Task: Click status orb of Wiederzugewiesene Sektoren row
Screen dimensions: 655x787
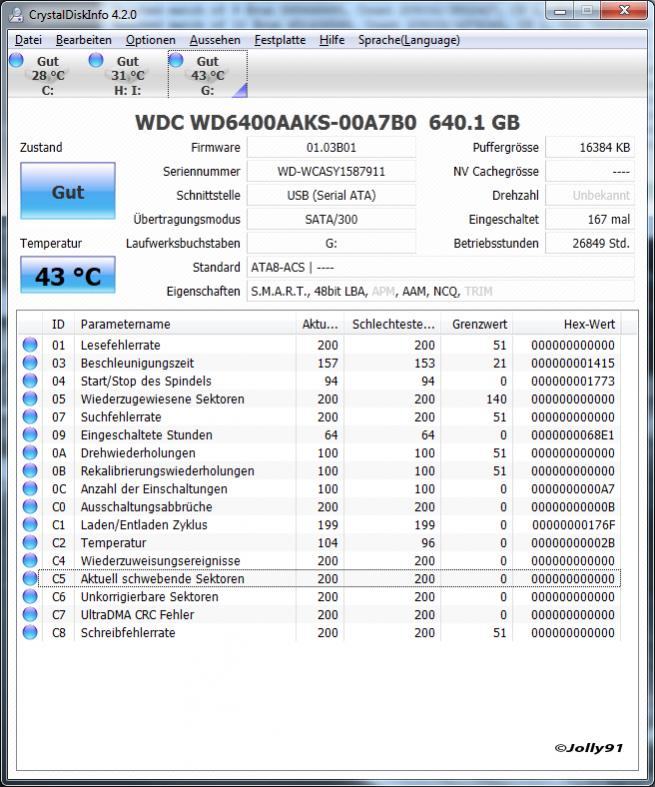Action: coord(30,399)
